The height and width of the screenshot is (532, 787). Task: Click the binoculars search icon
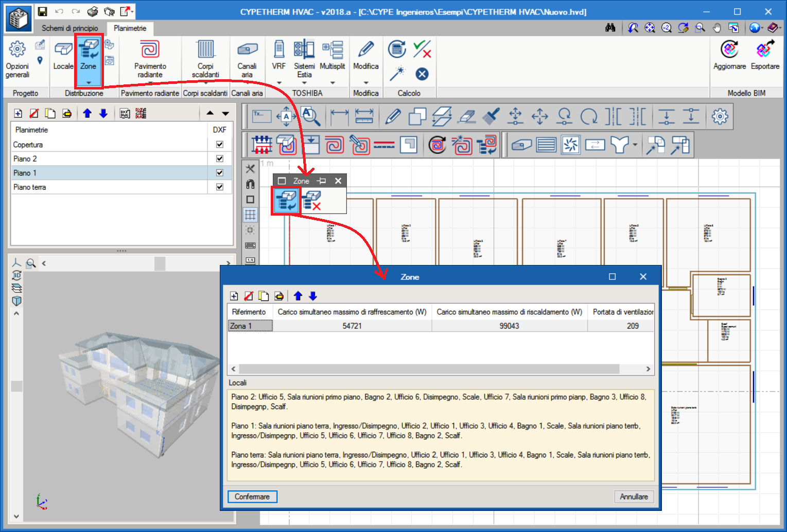(610, 28)
